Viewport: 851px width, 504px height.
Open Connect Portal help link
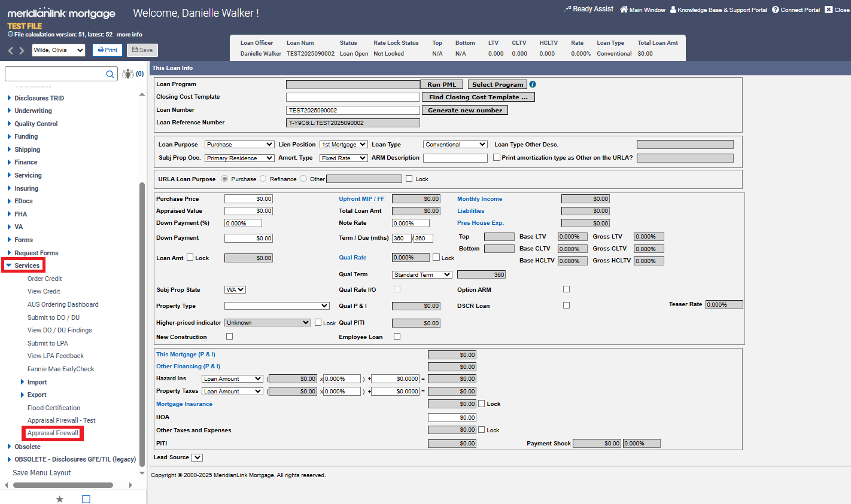click(796, 10)
